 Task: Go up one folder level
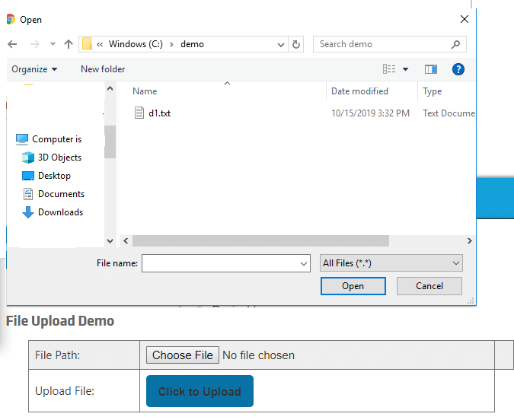point(69,44)
